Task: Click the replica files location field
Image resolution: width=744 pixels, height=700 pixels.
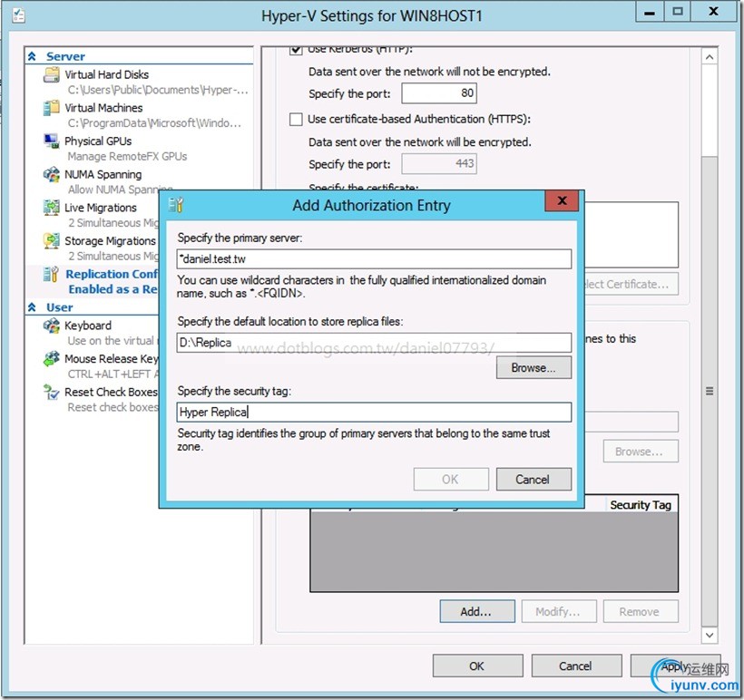Action: [x=374, y=343]
